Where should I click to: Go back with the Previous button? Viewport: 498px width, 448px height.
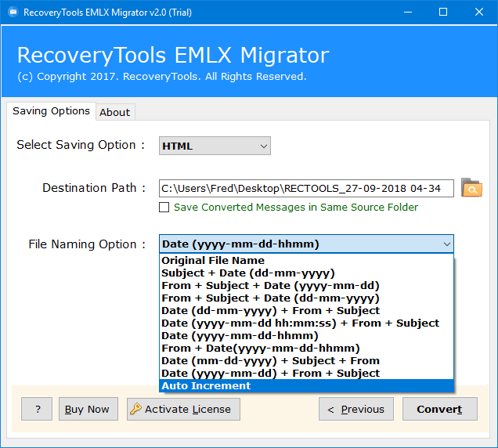(x=356, y=409)
